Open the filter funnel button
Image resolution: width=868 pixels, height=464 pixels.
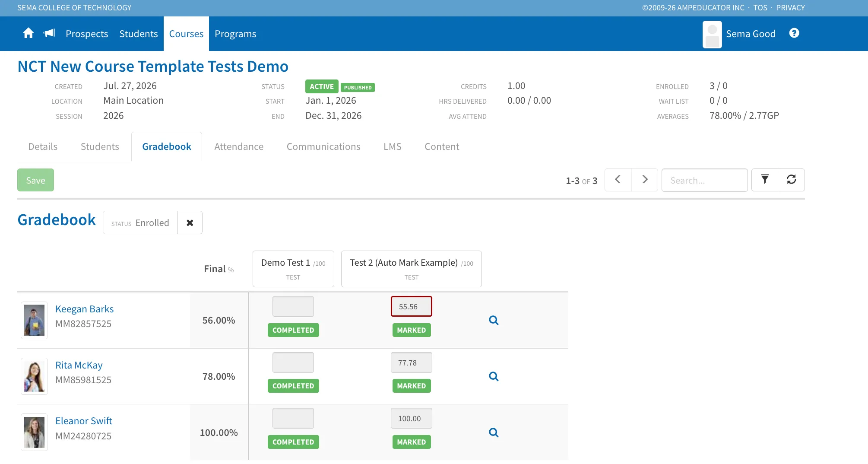point(765,180)
